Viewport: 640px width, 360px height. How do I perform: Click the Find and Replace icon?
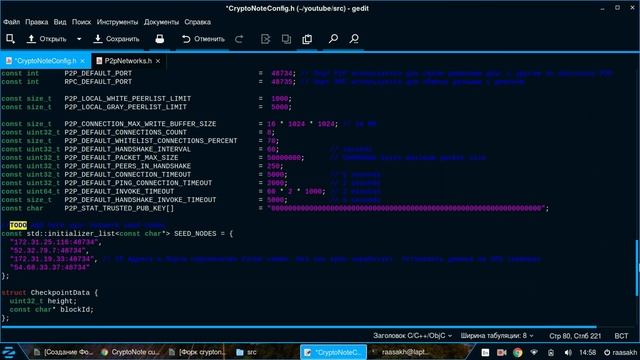(x=354, y=39)
